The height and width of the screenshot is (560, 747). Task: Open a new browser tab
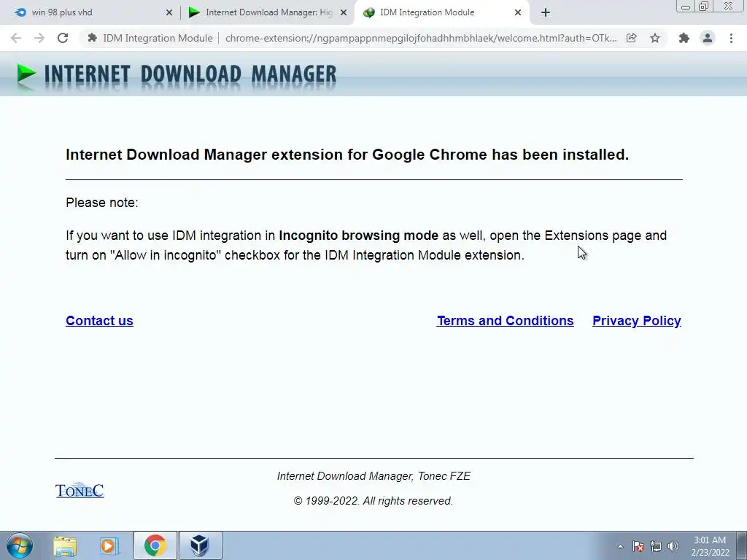(x=546, y=13)
